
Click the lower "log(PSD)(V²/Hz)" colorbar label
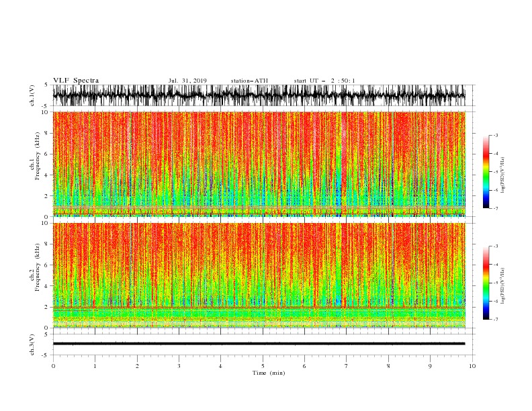(502, 286)
